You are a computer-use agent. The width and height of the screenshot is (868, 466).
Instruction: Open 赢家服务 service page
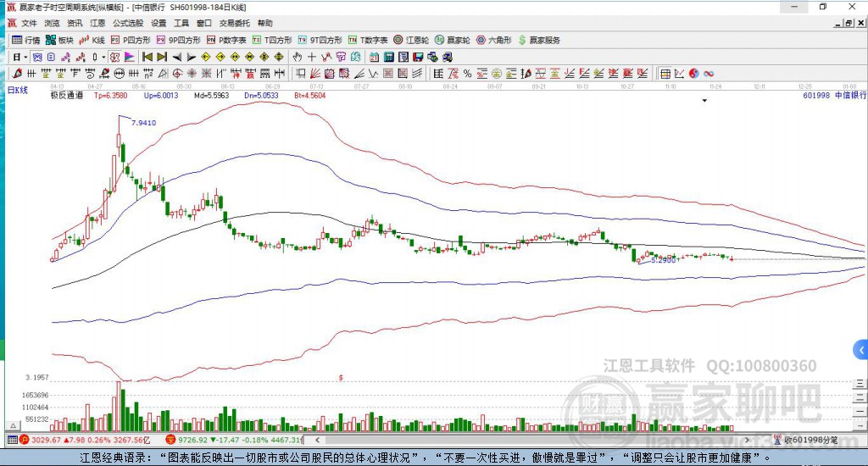click(x=539, y=40)
